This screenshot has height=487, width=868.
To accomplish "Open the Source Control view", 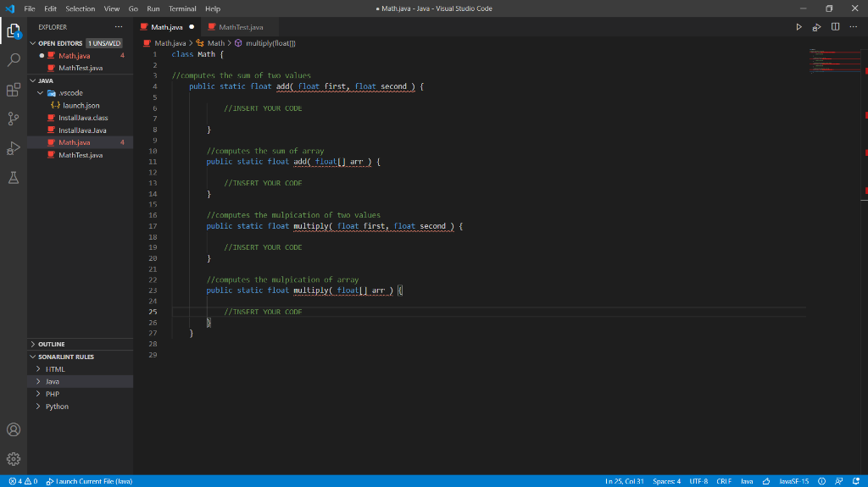I will point(14,119).
